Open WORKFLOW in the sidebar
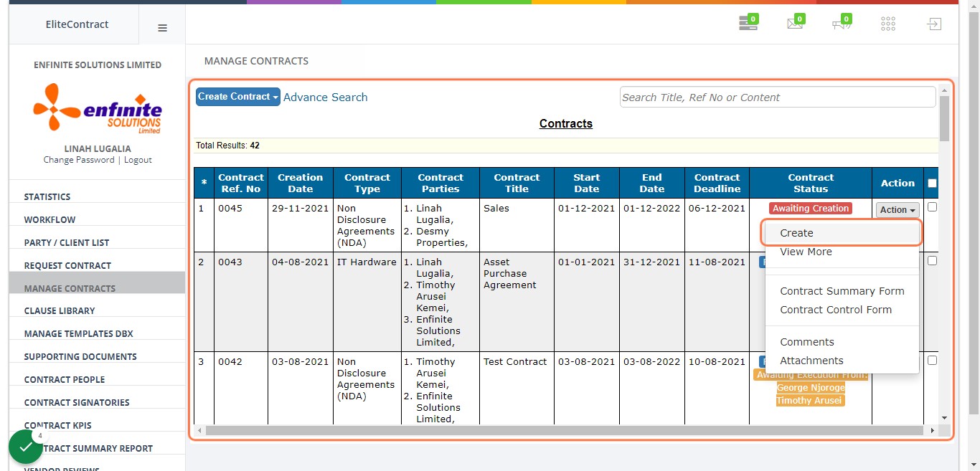980x471 pixels. click(x=50, y=219)
